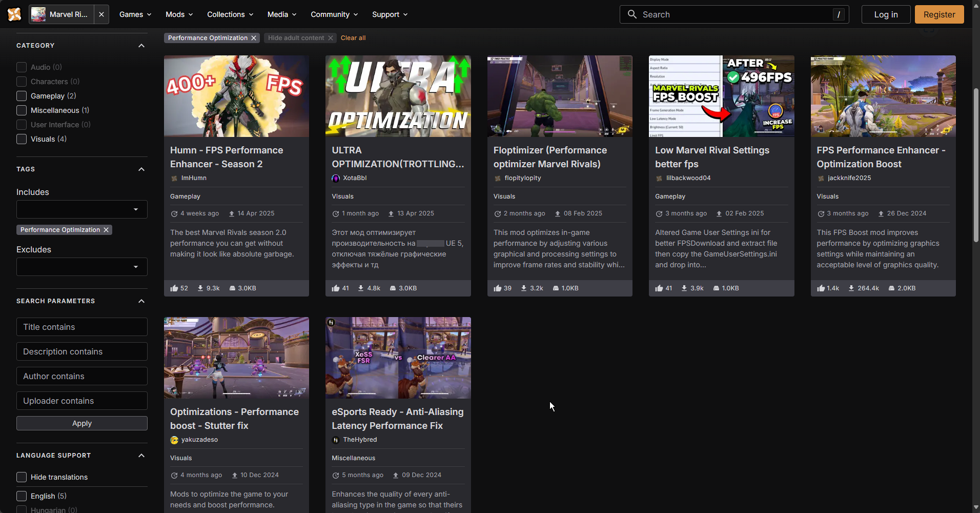Click the Register button
This screenshot has width=980, height=513.
[x=939, y=14]
